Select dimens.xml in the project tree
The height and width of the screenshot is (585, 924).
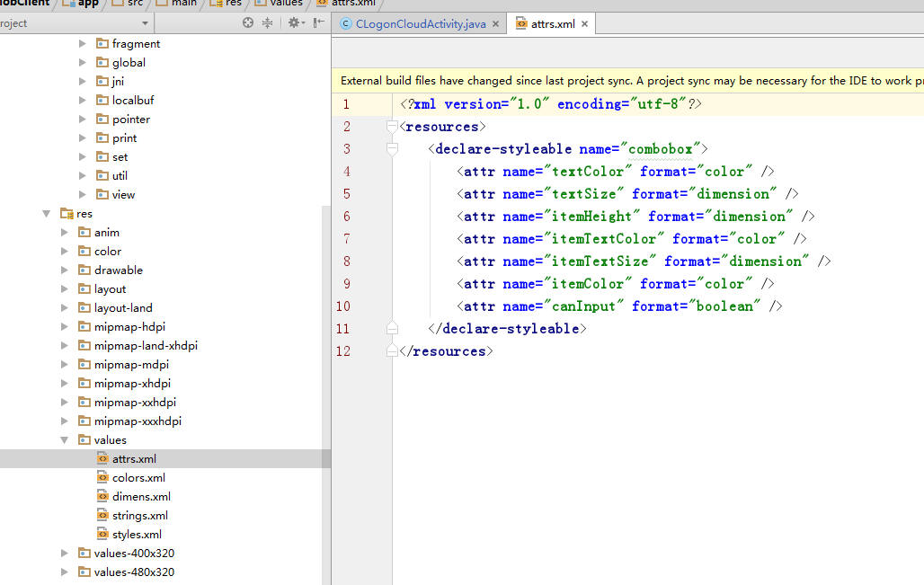pyautogui.click(x=141, y=496)
